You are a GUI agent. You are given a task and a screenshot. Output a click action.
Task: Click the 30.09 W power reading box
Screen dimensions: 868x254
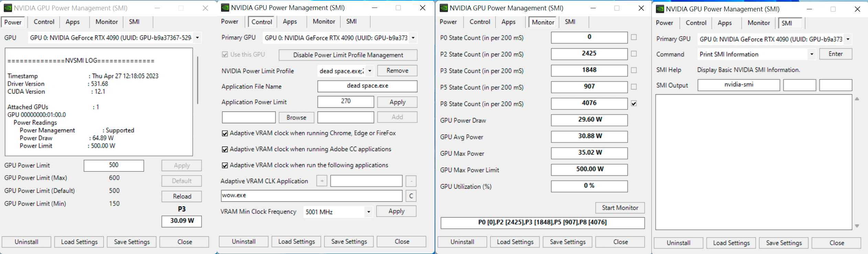tap(182, 221)
